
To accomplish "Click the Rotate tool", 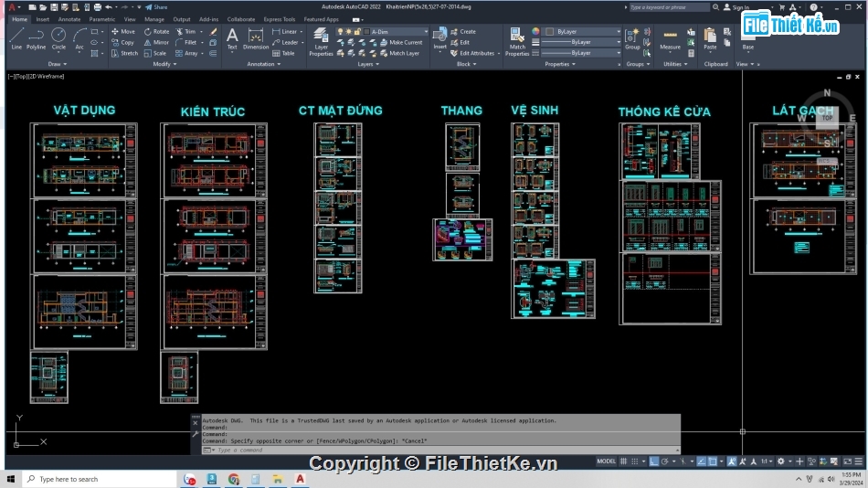I will tap(156, 32).
